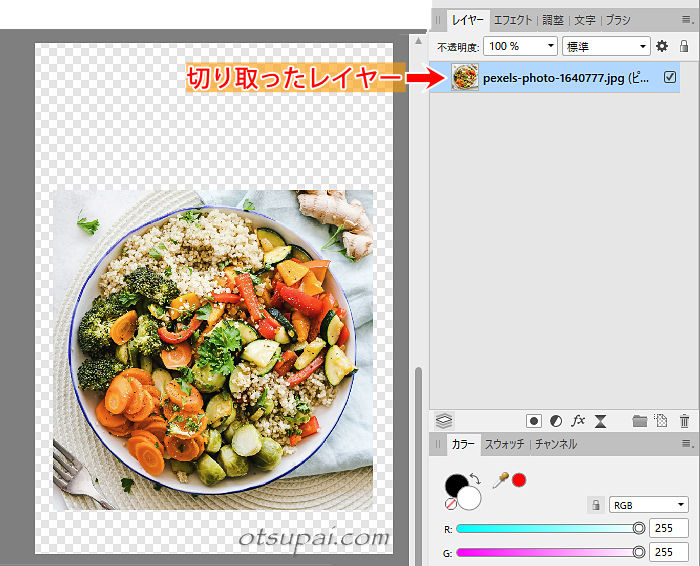Toggle the lock beside the RGB dropdown

(595, 505)
